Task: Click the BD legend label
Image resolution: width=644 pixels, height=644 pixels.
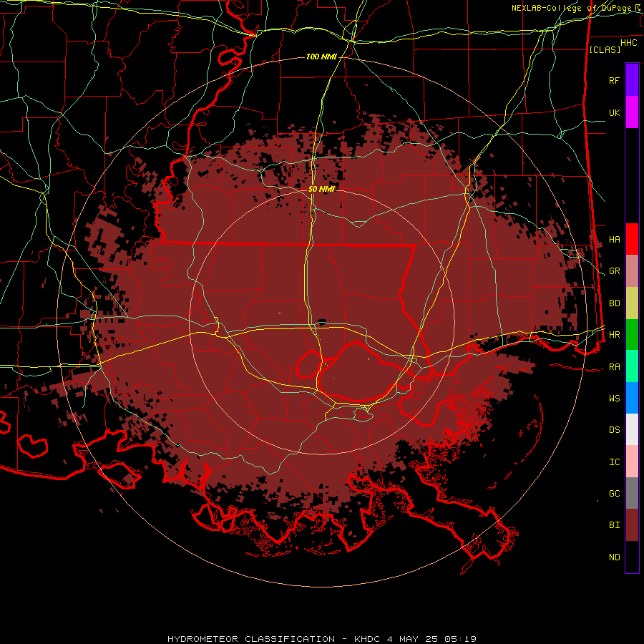Action: (x=615, y=303)
